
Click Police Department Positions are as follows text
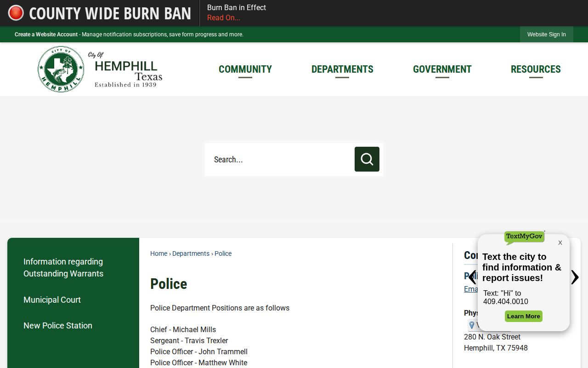tap(220, 308)
